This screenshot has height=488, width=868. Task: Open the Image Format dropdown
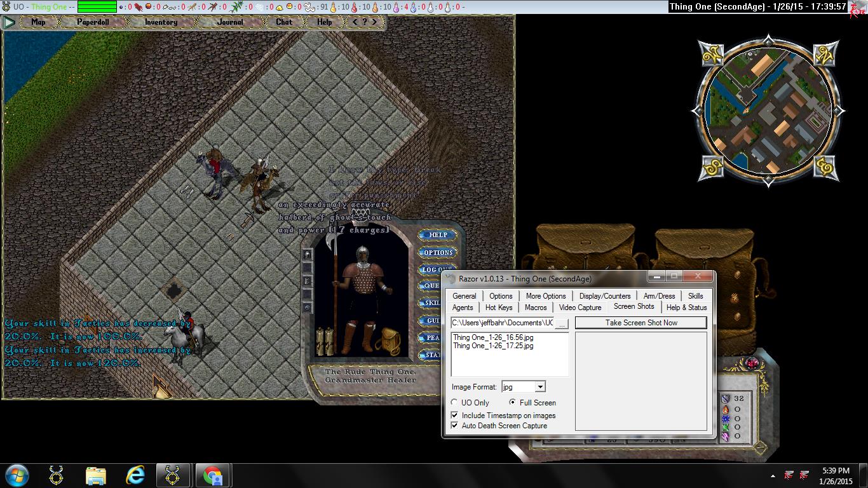(540, 386)
